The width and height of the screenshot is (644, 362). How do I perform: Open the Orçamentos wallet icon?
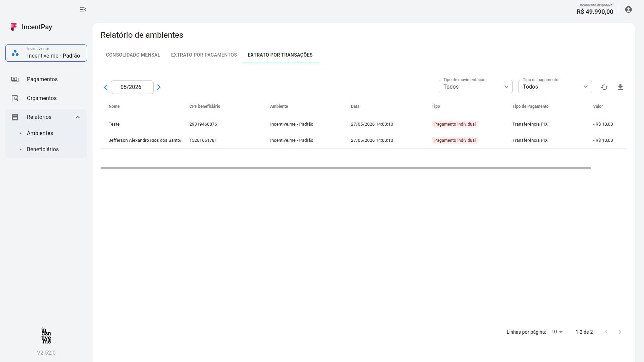pos(15,98)
